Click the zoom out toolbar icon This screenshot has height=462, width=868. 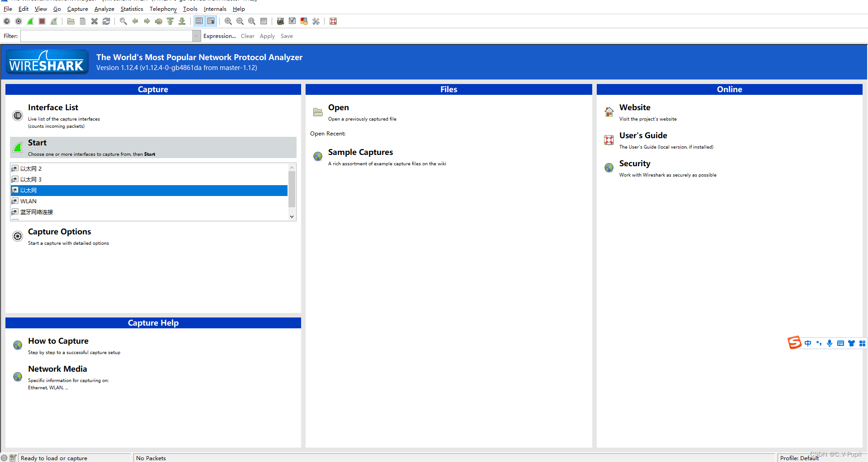pyautogui.click(x=240, y=21)
